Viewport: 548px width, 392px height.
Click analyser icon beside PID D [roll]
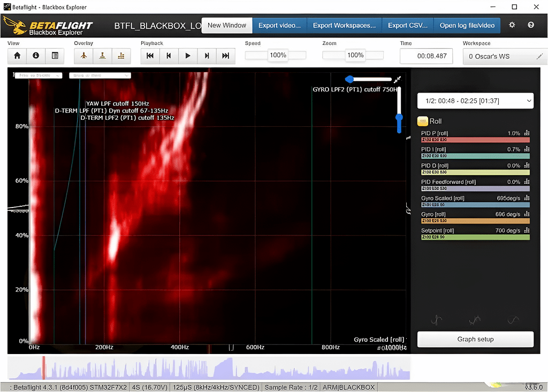[527, 165]
